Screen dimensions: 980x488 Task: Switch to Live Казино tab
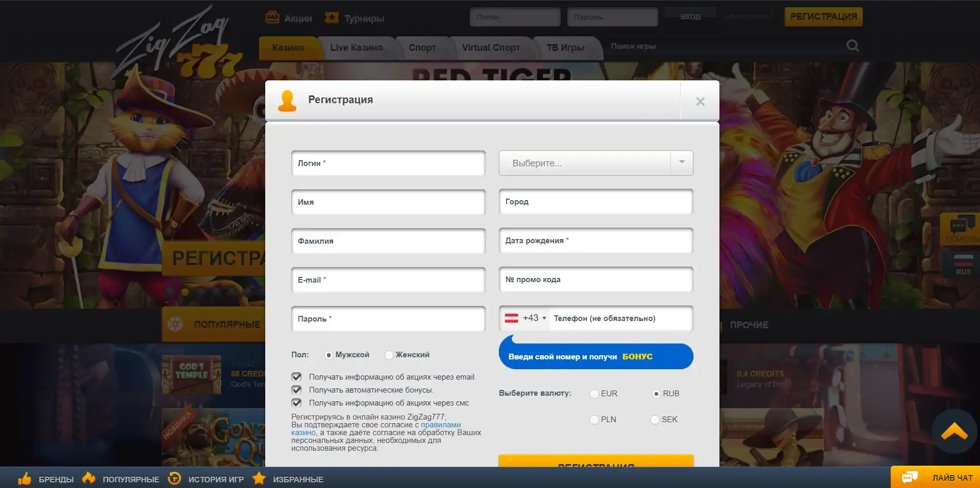tap(356, 48)
